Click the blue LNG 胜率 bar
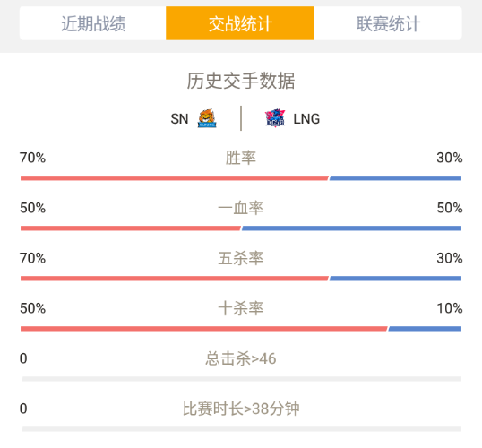The image size is (482, 448). point(395,178)
